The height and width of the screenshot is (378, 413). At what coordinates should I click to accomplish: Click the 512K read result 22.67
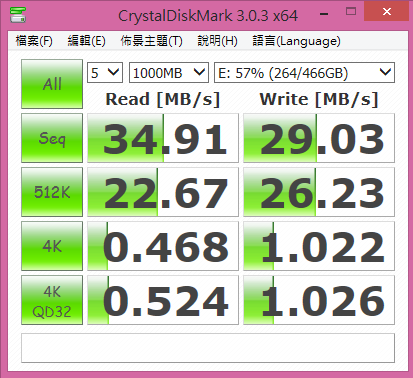pos(163,192)
